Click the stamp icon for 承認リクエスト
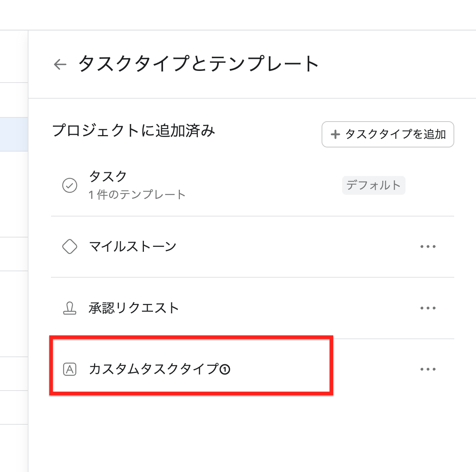 (70, 308)
